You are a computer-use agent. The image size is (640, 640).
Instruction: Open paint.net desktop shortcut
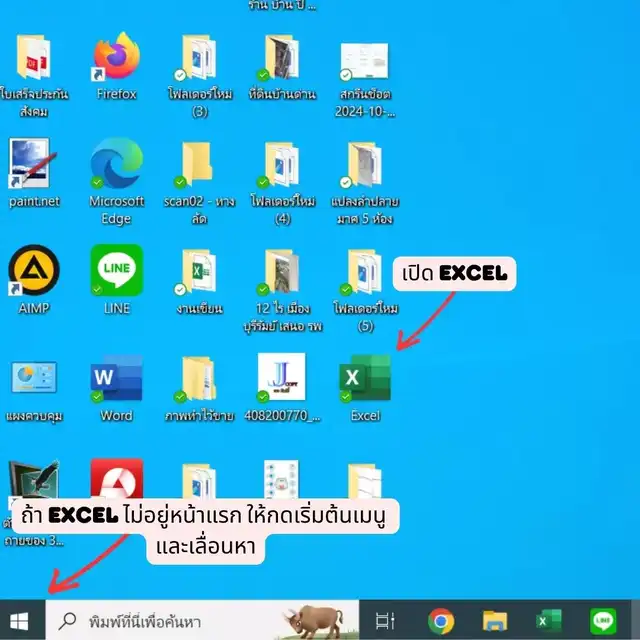34,163
